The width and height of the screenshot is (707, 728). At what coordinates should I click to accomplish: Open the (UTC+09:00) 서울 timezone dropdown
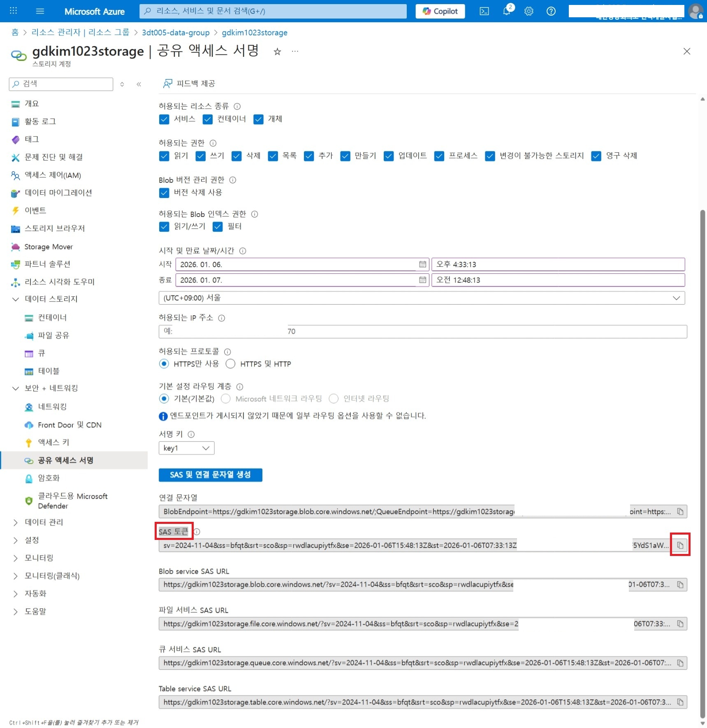(422, 298)
